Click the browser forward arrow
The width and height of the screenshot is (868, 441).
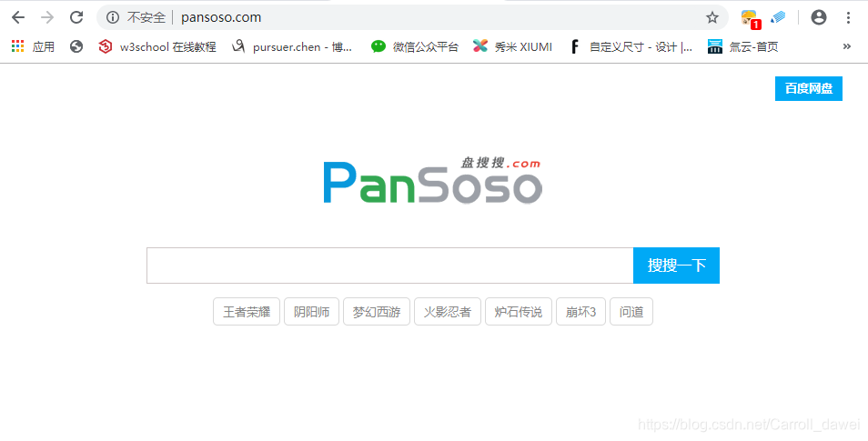pyautogui.click(x=47, y=17)
